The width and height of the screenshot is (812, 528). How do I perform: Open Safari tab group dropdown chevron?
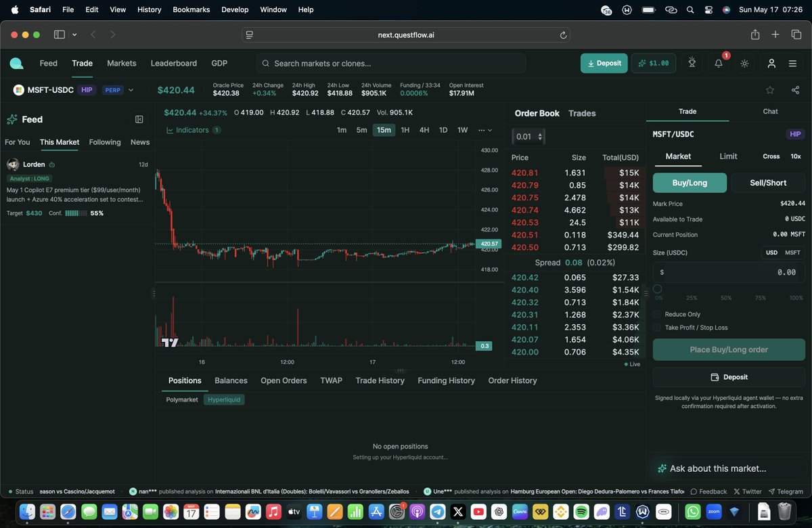point(74,35)
